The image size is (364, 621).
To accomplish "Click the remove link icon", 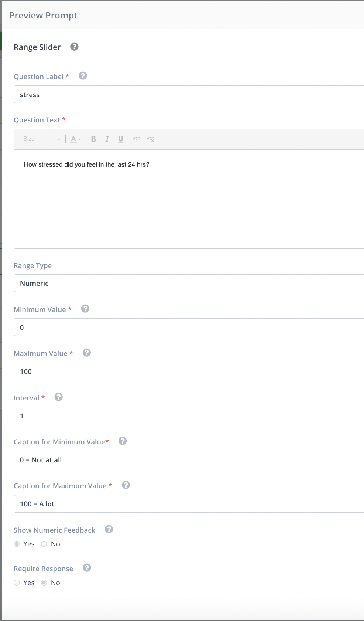I will coord(151,139).
